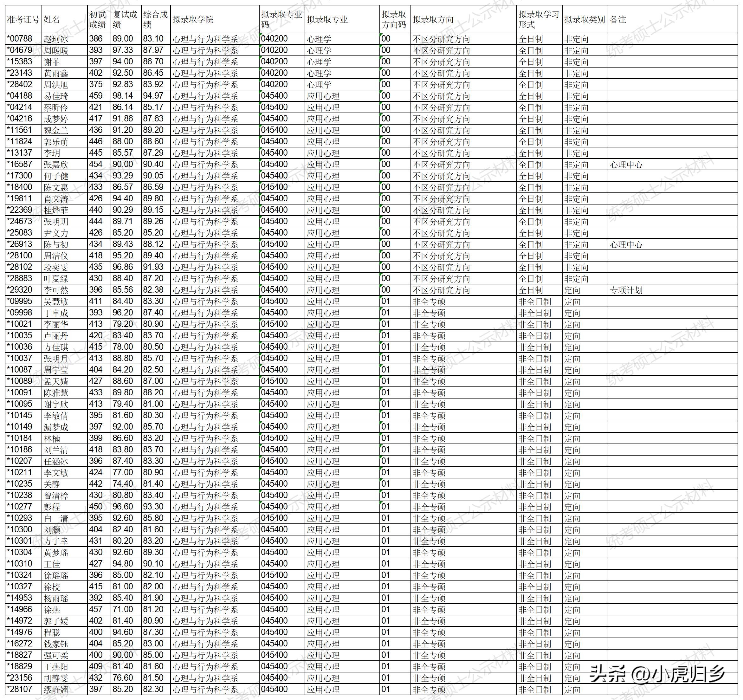743x700 pixels.
Task: Click the comprehensive score 94.97
Action: [153, 96]
